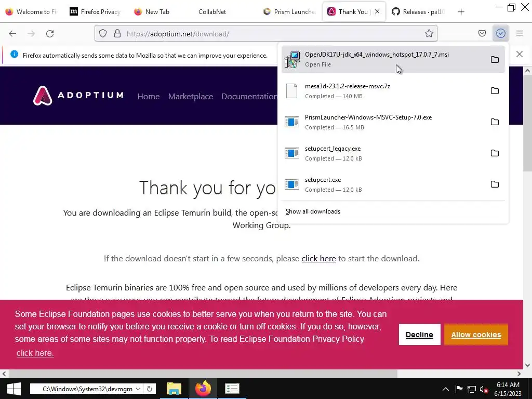This screenshot has height=399, width=532.
Task: Switch to the Firefox Privacy tab
Action: tap(96, 12)
